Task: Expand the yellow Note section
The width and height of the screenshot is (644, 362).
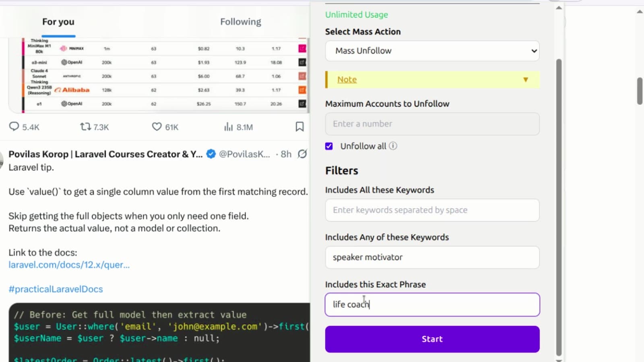Action: (x=432, y=80)
